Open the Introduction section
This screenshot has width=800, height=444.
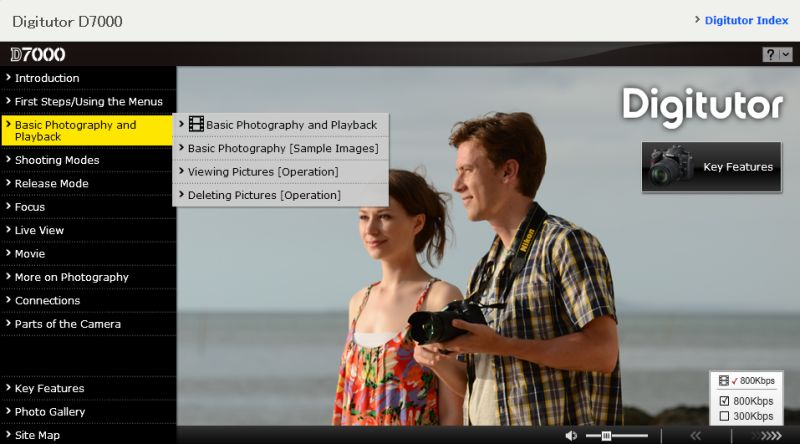(x=47, y=78)
